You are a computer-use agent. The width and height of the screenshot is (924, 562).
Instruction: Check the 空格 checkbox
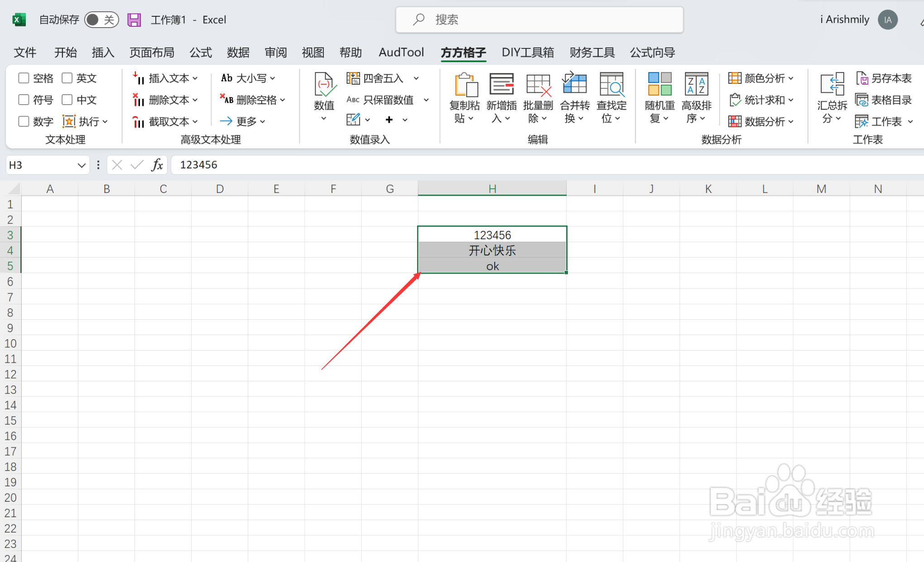coord(24,78)
